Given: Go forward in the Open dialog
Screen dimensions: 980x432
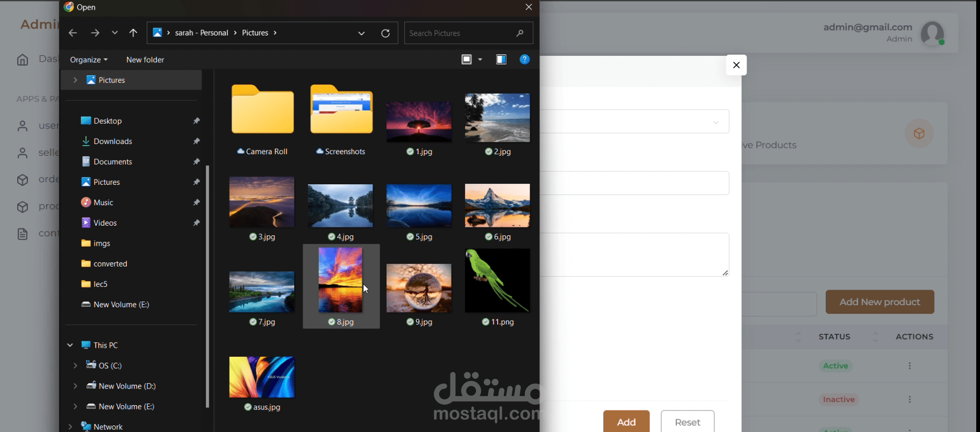Looking at the screenshot, I should (95, 33).
